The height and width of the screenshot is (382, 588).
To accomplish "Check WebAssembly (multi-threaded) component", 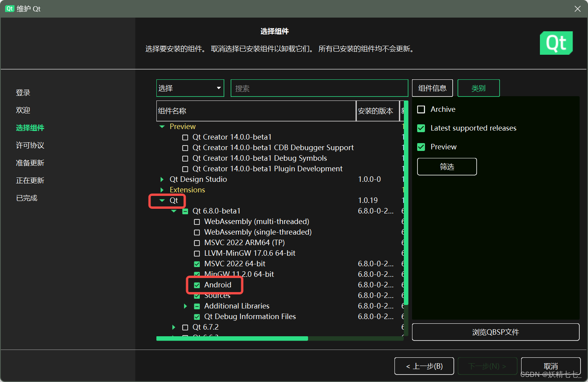I will pos(197,222).
